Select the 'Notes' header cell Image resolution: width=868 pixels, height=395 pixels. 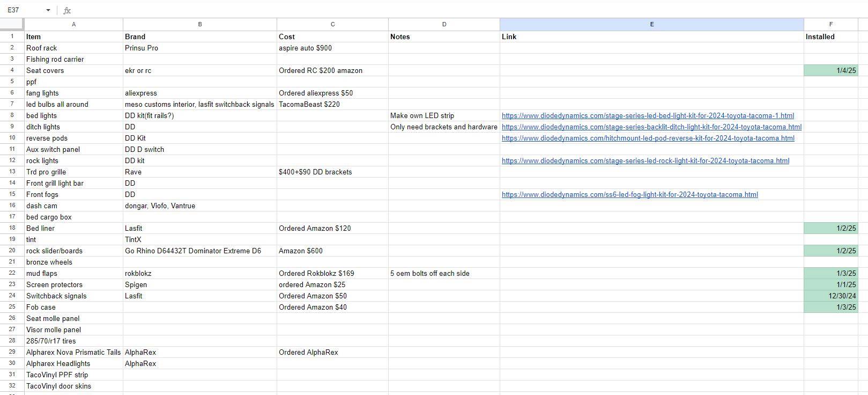444,36
